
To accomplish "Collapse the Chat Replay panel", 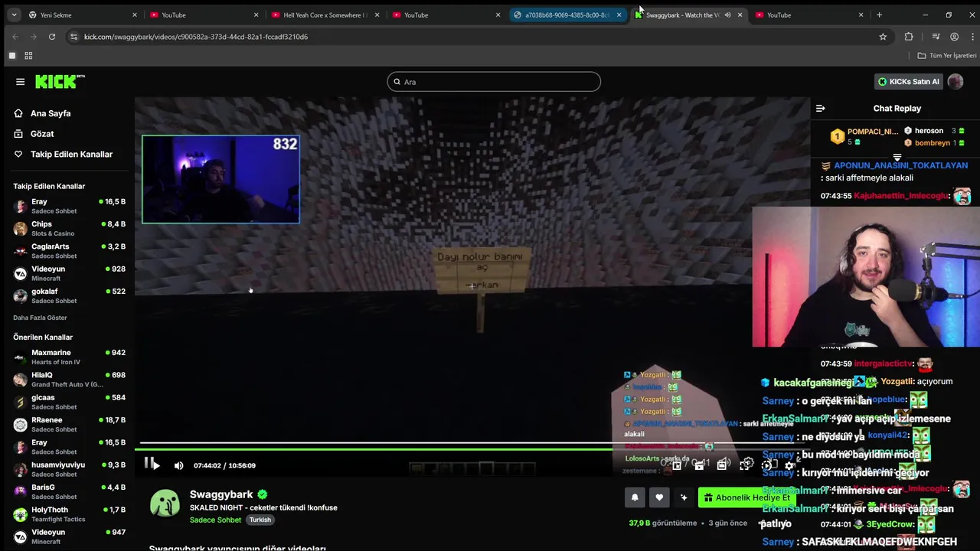I will [820, 109].
